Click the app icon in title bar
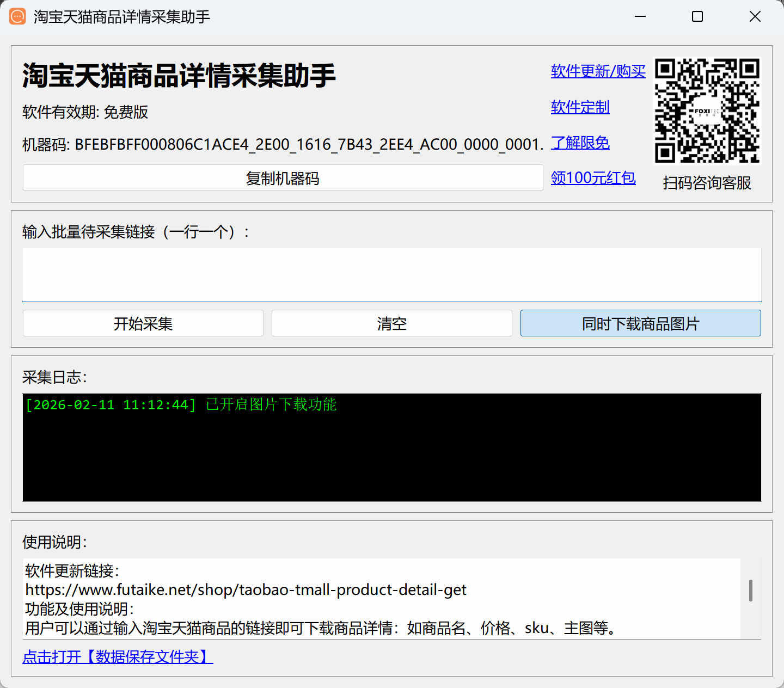784x688 pixels. click(x=17, y=16)
